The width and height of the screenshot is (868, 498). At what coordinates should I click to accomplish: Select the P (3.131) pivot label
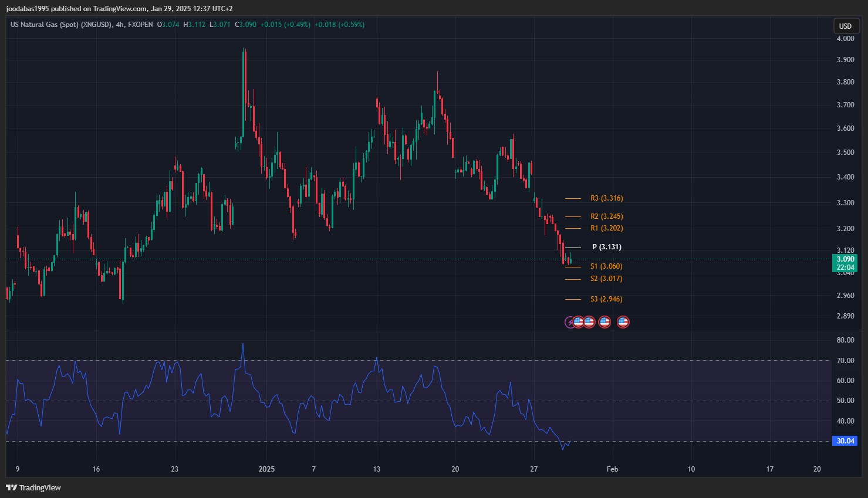tap(607, 247)
